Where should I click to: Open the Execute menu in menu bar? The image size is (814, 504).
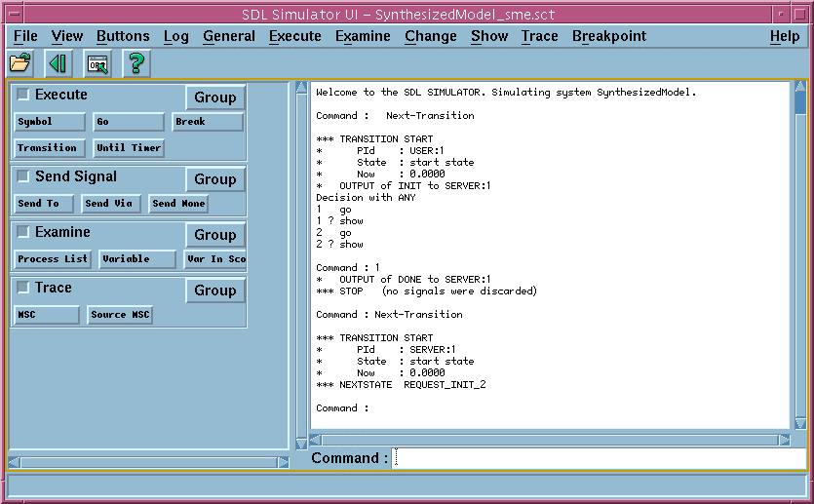click(x=294, y=36)
